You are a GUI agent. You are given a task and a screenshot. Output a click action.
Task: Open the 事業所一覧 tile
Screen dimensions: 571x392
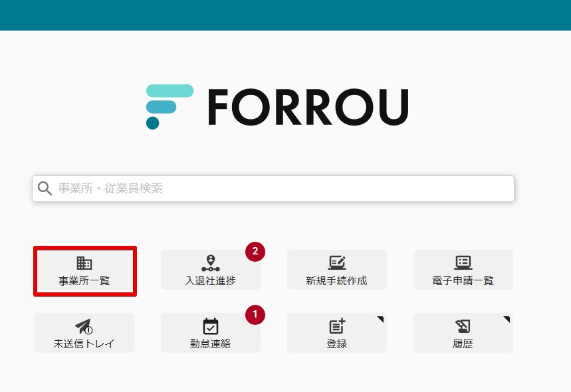coord(85,271)
